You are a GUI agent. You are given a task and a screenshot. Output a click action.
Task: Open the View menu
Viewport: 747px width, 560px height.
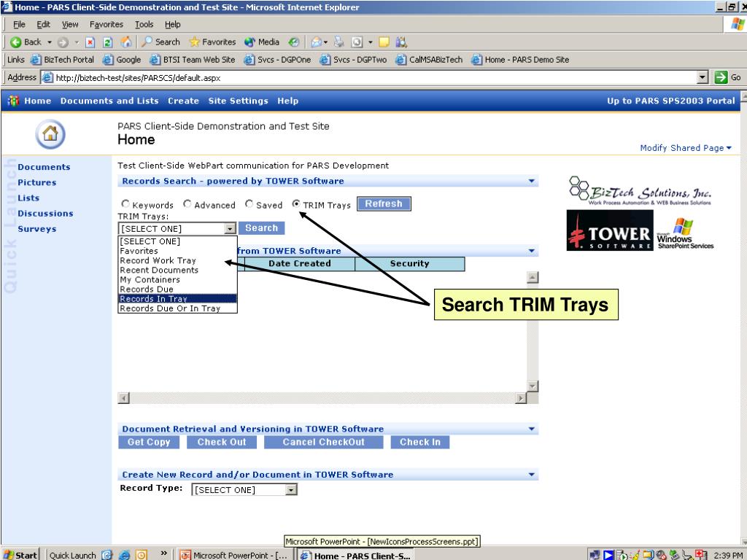[70, 24]
